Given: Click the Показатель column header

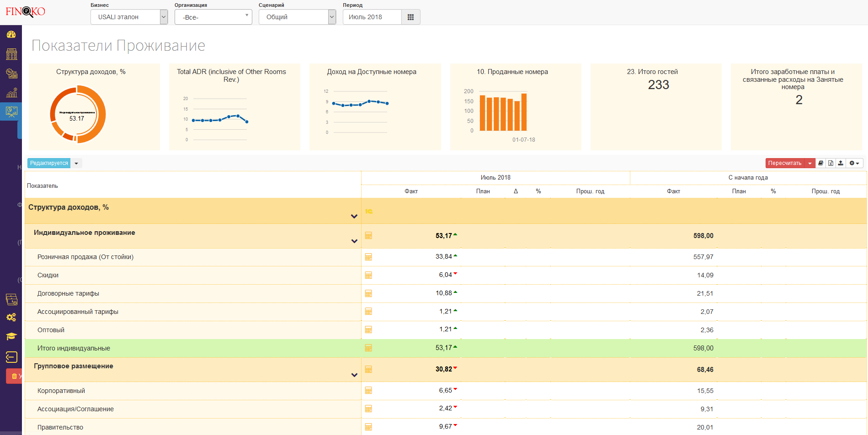Looking at the screenshot, I should tap(43, 186).
